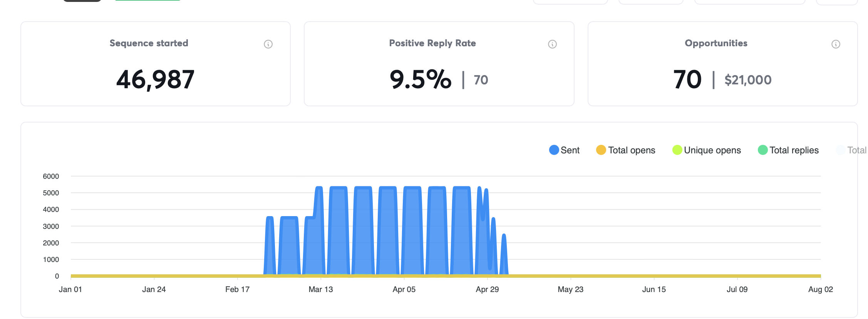Hide the Unique opens series in legend
This screenshot has height=319, width=868.
coord(706,150)
